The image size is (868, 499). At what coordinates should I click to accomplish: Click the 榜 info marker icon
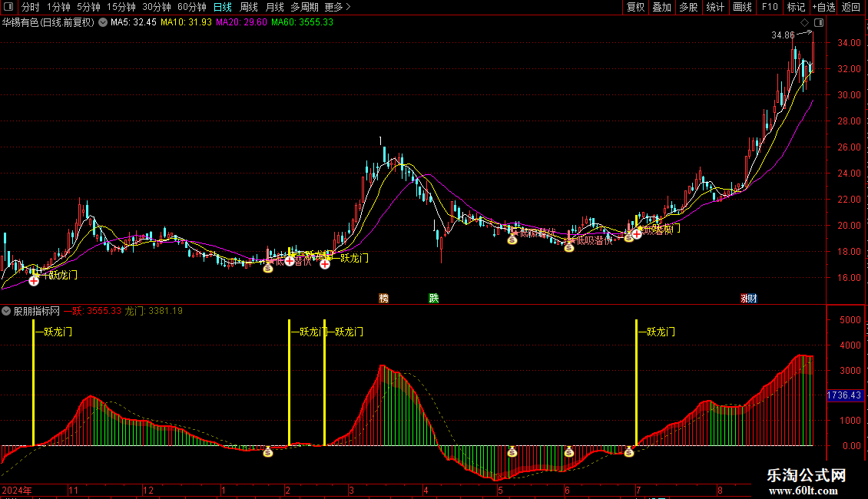[383, 298]
